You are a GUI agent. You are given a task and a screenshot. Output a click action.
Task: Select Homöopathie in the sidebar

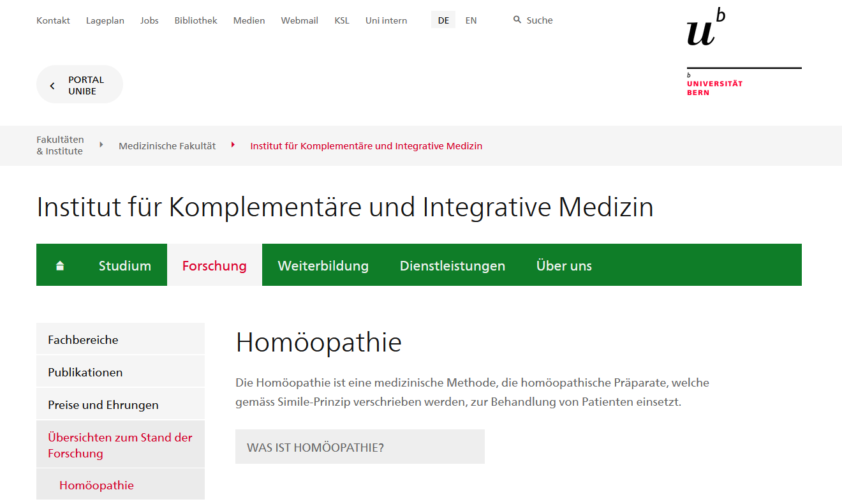click(x=96, y=485)
